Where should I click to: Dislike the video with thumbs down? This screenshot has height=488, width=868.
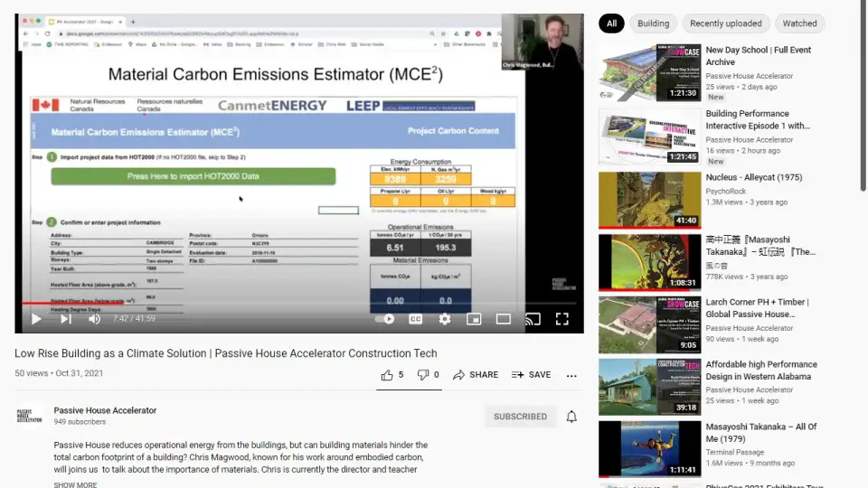click(x=428, y=375)
